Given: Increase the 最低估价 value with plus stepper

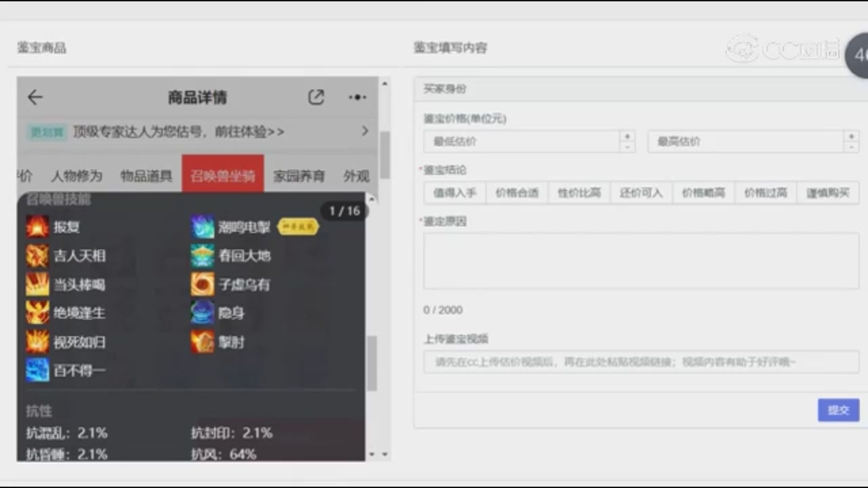Looking at the screenshot, I should pyautogui.click(x=627, y=136).
